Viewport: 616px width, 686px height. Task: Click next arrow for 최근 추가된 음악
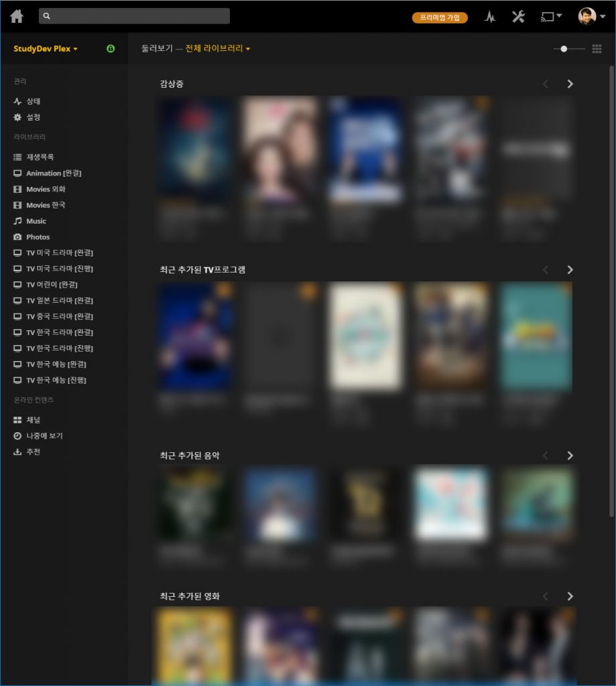coord(570,456)
